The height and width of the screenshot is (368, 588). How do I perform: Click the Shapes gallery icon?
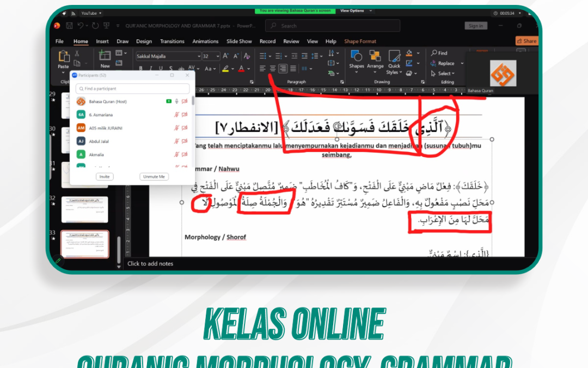(356, 56)
